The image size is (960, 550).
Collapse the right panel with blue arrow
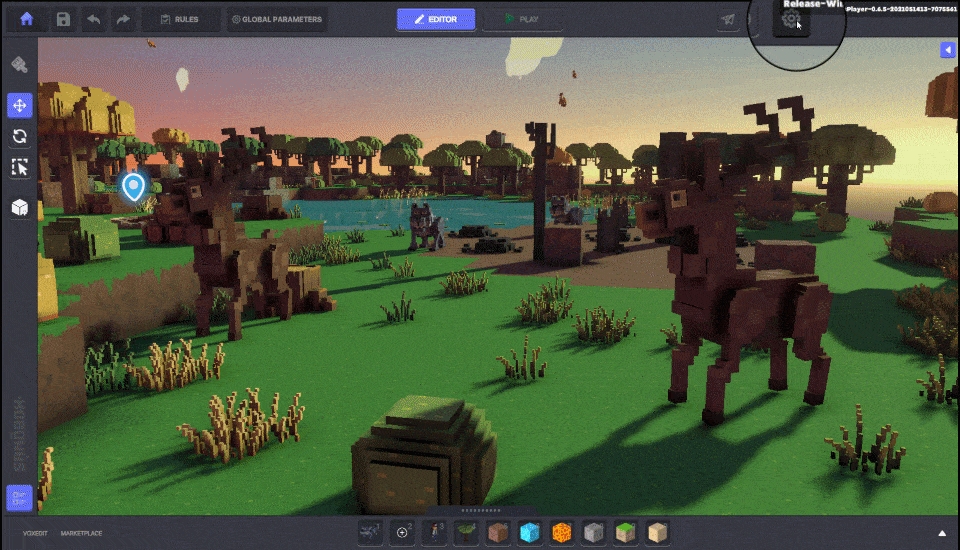pos(948,50)
